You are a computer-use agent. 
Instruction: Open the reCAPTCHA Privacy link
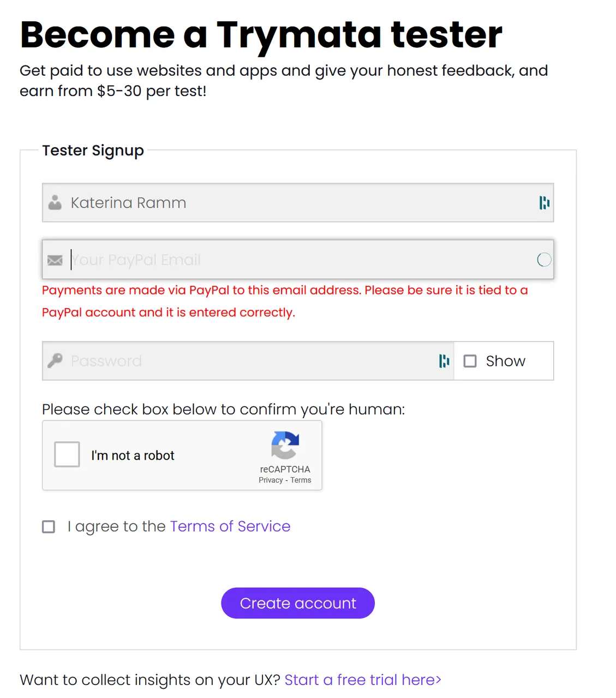click(x=271, y=480)
